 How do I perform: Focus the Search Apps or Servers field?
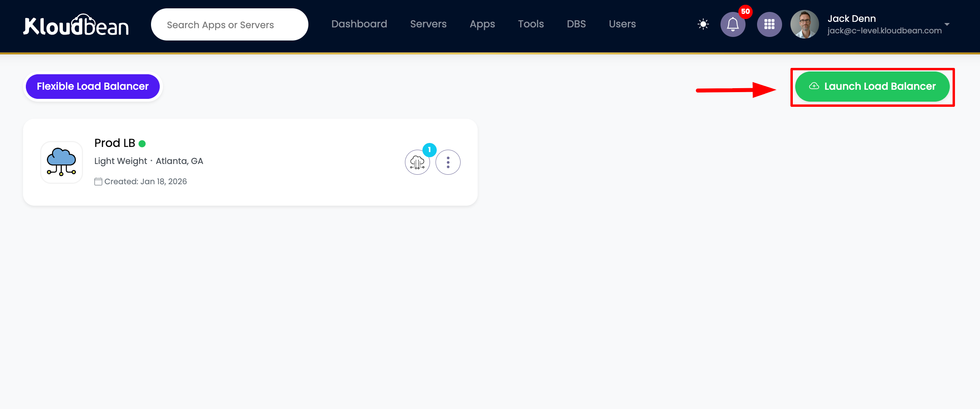point(230,25)
